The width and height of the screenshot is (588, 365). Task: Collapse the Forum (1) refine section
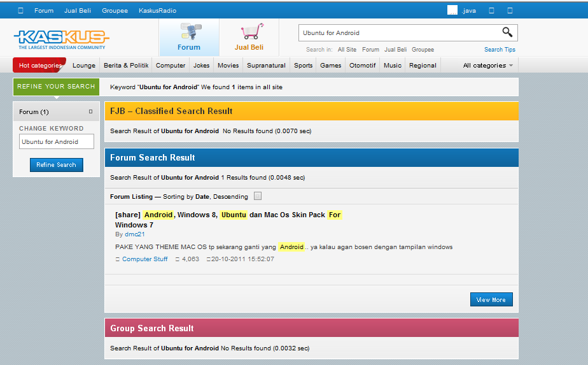tap(90, 111)
